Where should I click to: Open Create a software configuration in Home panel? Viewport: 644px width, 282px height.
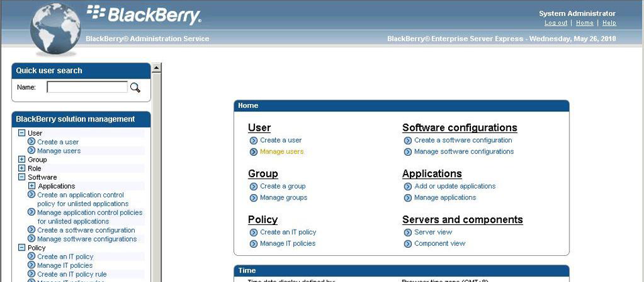[x=463, y=140]
